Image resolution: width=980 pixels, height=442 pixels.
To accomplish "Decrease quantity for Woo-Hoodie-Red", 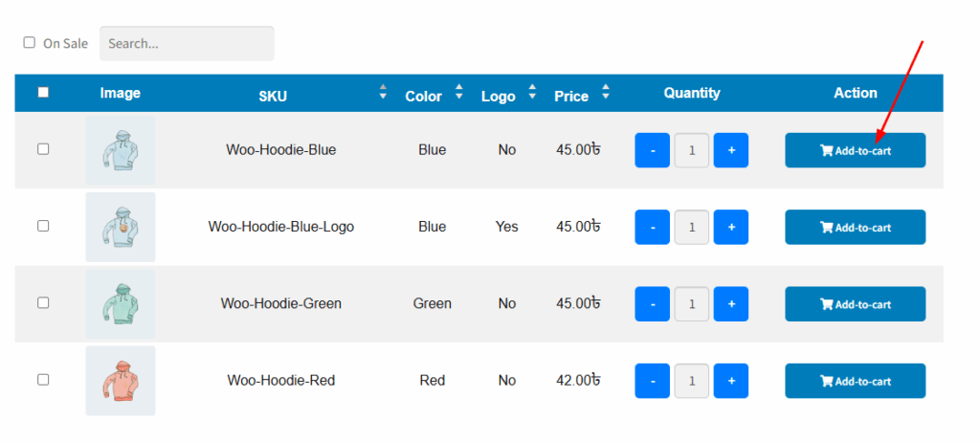I will click(652, 381).
